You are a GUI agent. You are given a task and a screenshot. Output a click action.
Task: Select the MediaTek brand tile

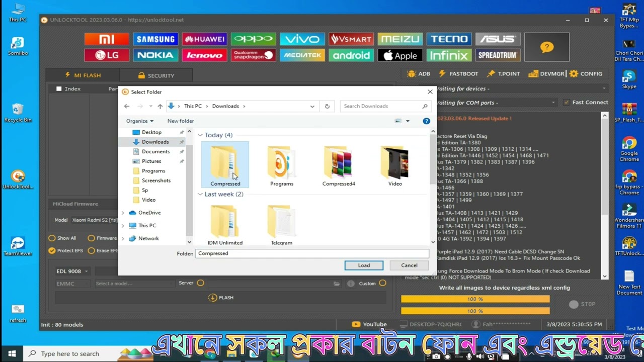pos(302,55)
